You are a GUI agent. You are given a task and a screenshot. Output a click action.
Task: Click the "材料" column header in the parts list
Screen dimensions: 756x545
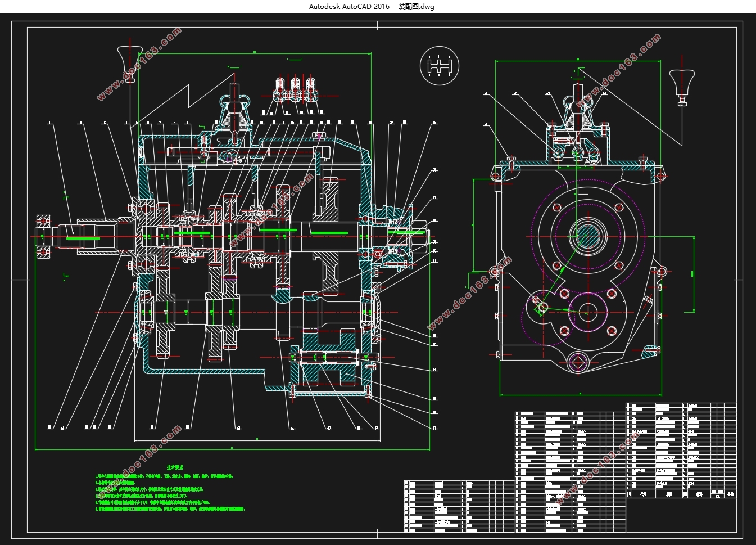click(x=699, y=494)
